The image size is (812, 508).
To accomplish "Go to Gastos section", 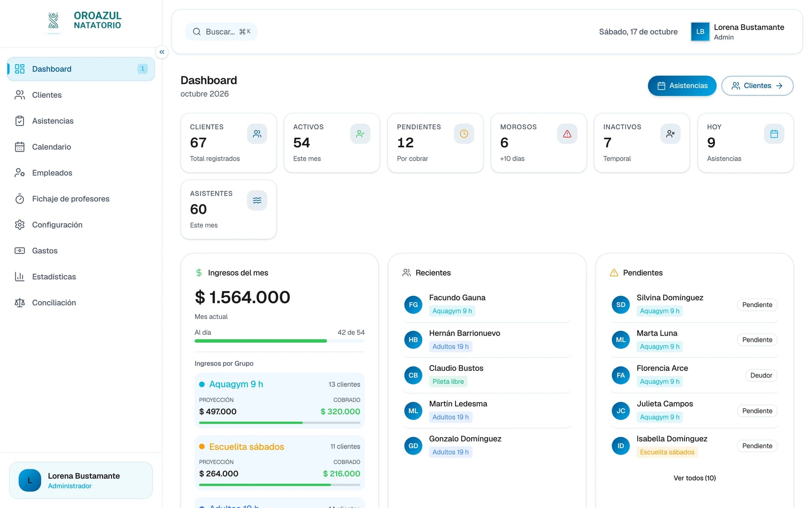I will (x=81, y=251).
